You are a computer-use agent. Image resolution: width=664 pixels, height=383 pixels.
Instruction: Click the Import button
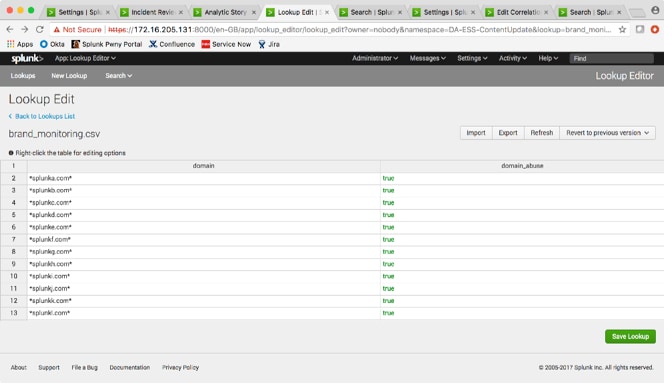tap(476, 133)
